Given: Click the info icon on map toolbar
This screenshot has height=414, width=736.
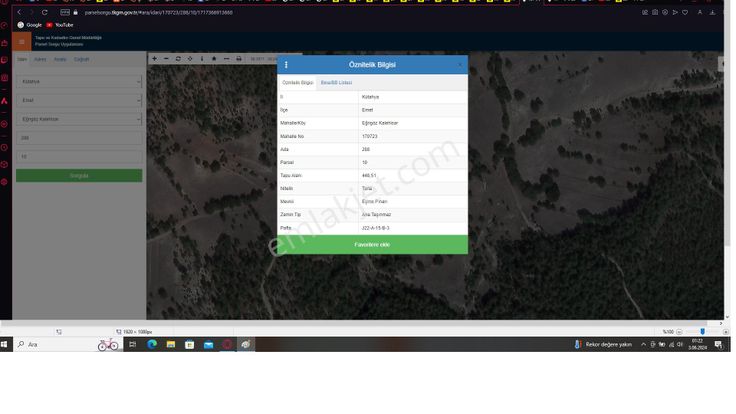Looking at the screenshot, I should [202, 59].
